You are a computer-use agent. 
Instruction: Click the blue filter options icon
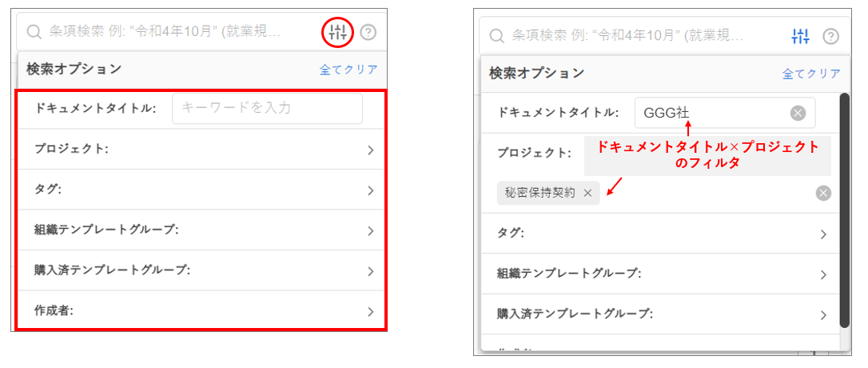[x=800, y=36]
